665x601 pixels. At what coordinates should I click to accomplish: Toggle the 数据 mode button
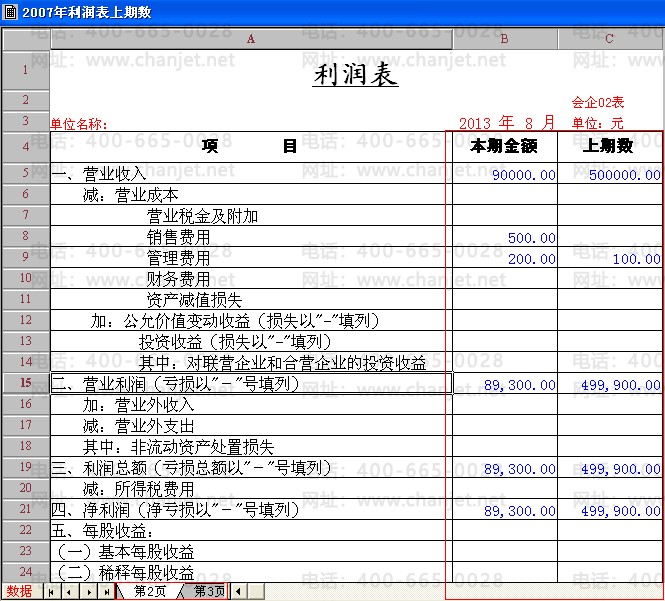click(19, 591)
